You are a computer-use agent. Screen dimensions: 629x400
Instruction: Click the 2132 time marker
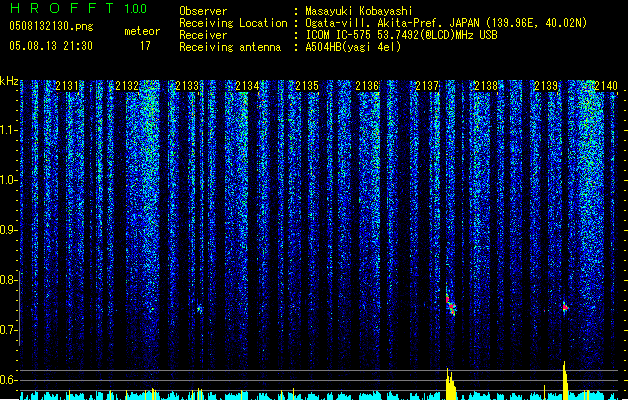[127, 86]
